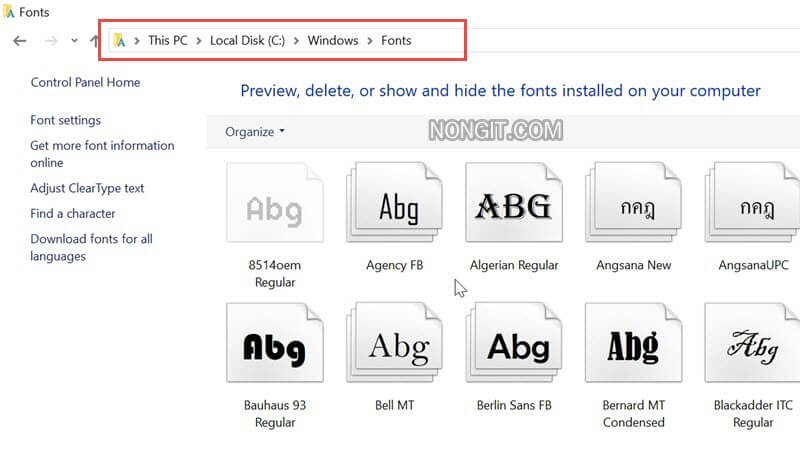The image size is (800, 450).
Task: Click the "Blackadder ITC Regular" label
Action: (x=753, y=414)
